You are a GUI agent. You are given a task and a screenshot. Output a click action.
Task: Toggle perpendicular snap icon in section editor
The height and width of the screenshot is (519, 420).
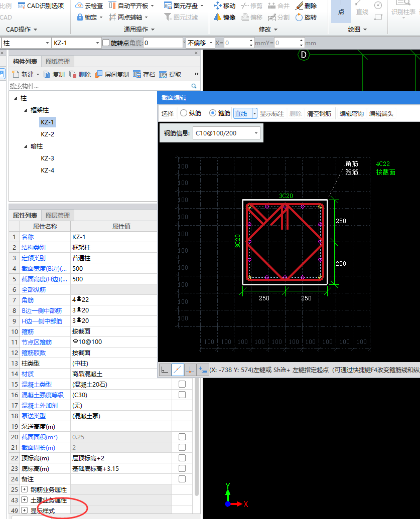[190, 370]
